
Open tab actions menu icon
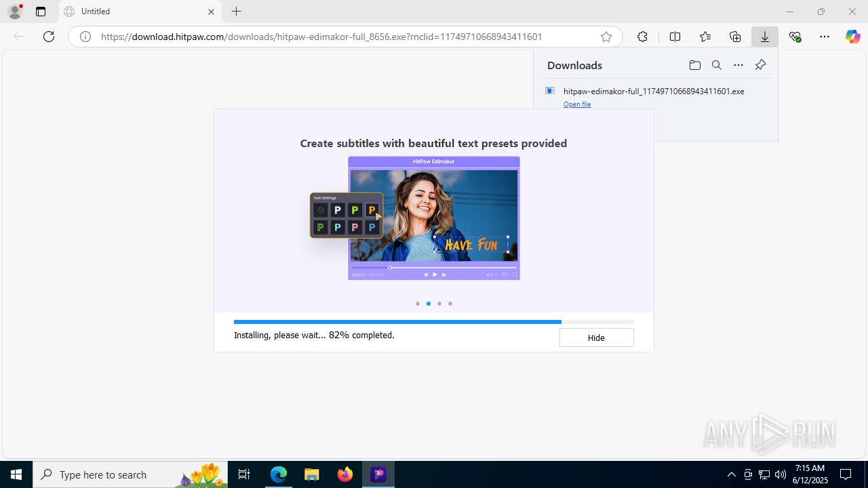click(41, 12)
